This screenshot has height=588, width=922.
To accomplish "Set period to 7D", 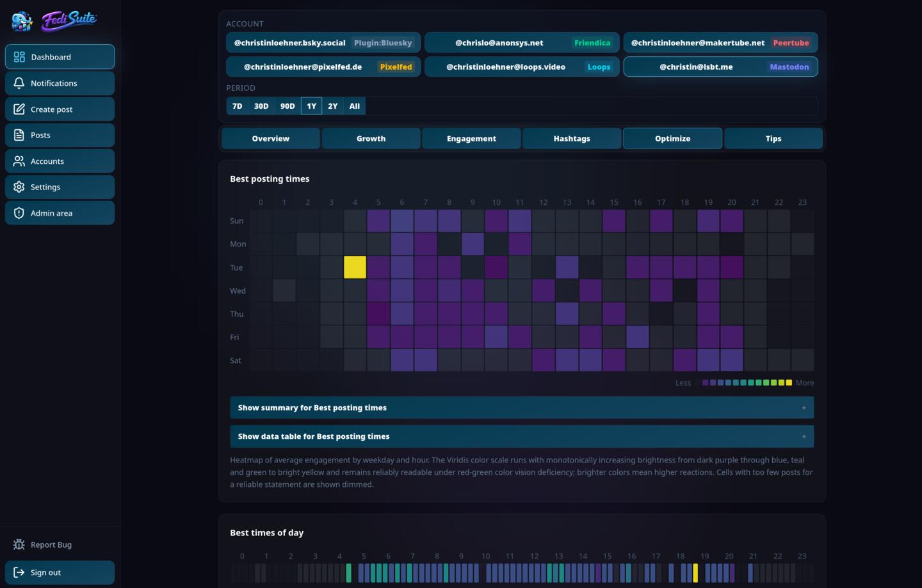I will (x=238, y=106).
